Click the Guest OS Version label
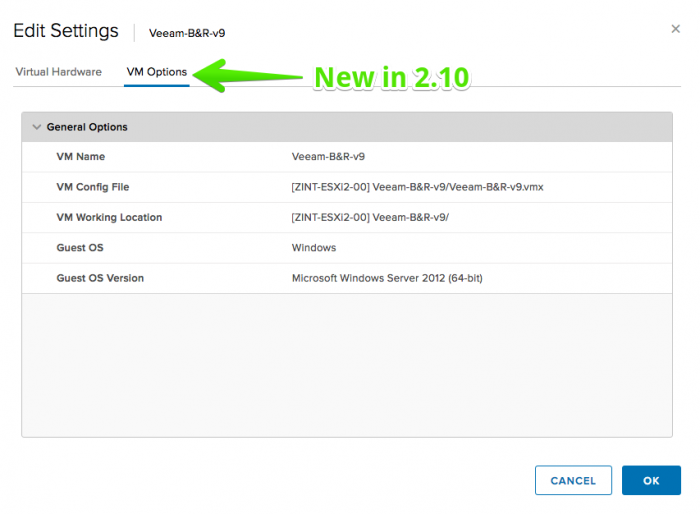700x514 pixels. click(x=100, y=278)
